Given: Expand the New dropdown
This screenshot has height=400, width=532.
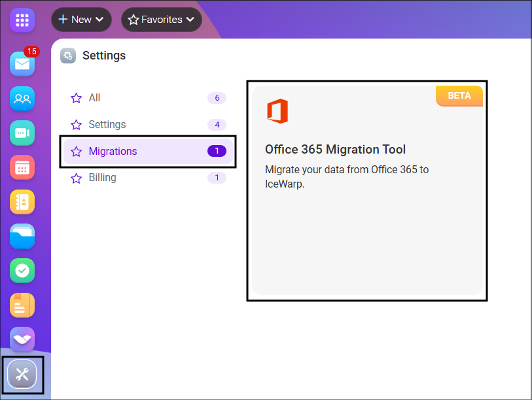Looking at the screenshot, I should [81, 20].
